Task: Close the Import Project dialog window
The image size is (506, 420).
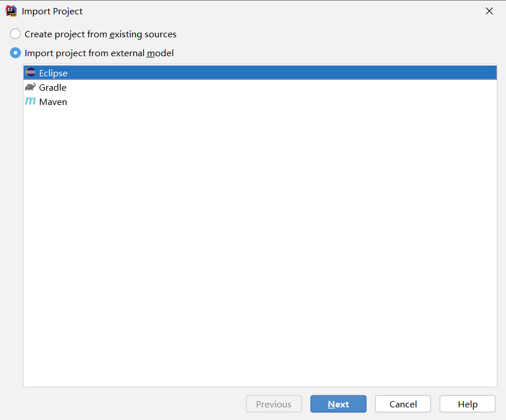Action: coord(489,11)
